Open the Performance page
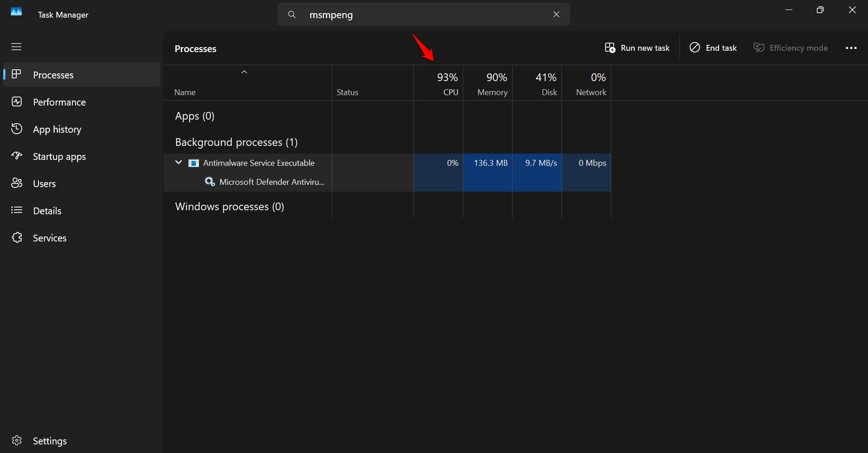The width and height of the screenshot is (868, 453). pyautogui.click(x=81, y=102)
